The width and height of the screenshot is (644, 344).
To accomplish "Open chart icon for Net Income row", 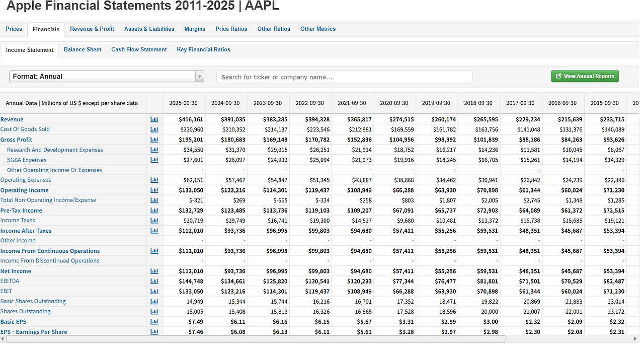I will [x=154, y=271].
